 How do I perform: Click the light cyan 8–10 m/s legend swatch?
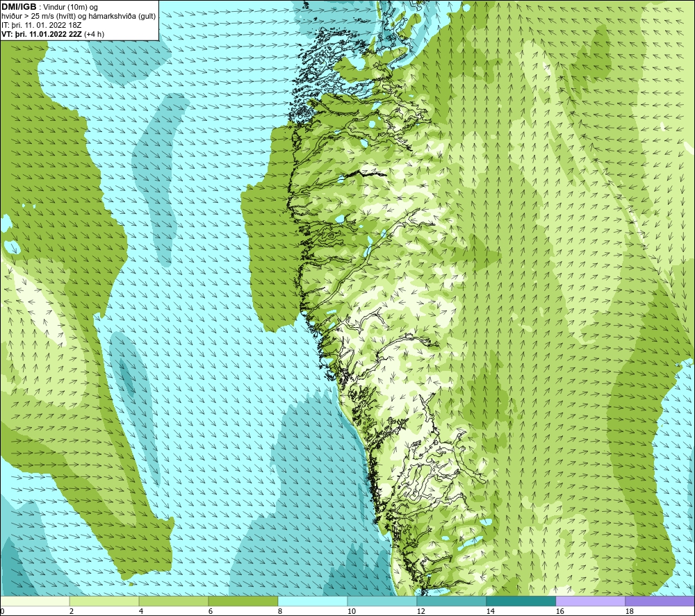(x=313, y=601)
